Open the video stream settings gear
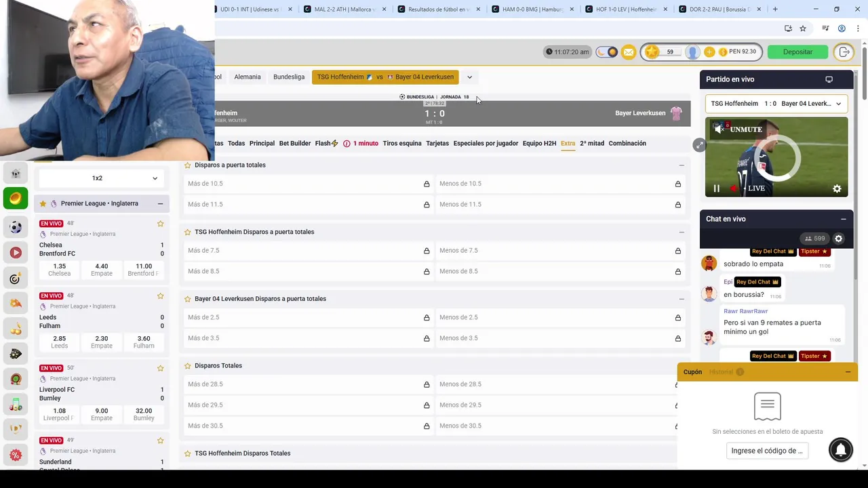The height and width of the screenshot is (488, 868). [837, 189]
